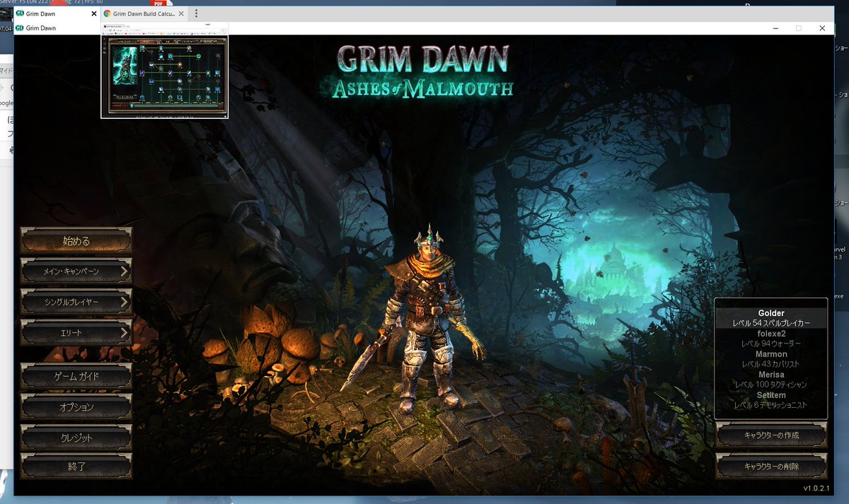Click the v1.0.2.1 version label

818,489
